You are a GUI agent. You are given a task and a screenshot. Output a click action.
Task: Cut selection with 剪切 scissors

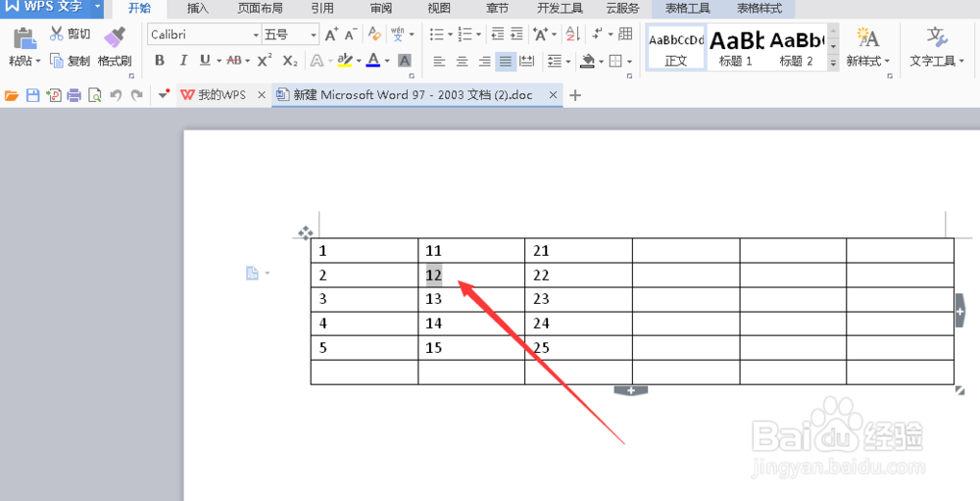coord(70,33)
